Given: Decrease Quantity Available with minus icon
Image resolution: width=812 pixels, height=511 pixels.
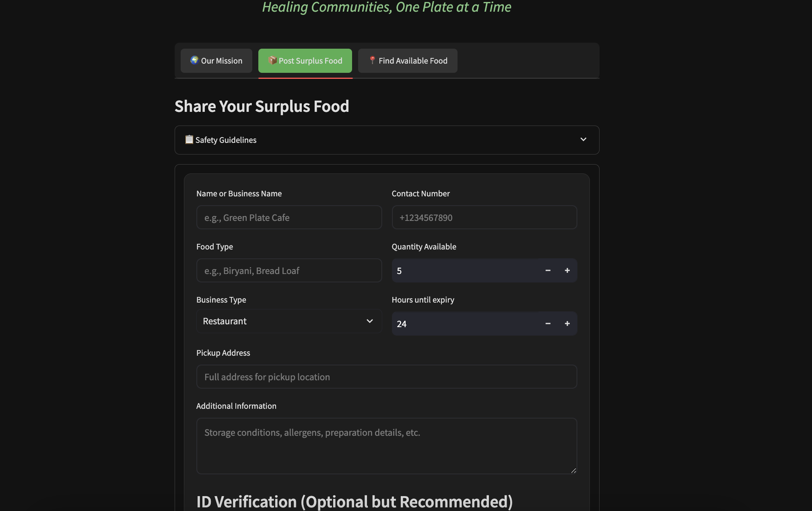Looking at the screenshot, I should coord(548,270).
